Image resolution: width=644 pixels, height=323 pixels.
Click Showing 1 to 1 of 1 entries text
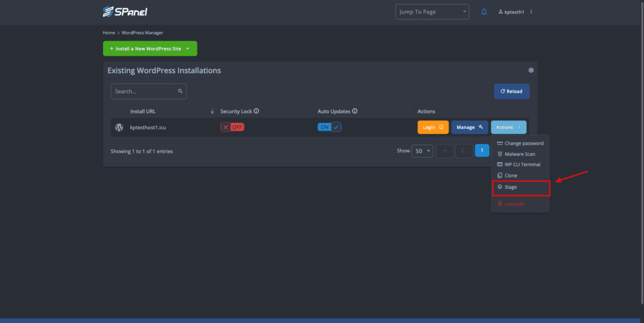(142, 151)
